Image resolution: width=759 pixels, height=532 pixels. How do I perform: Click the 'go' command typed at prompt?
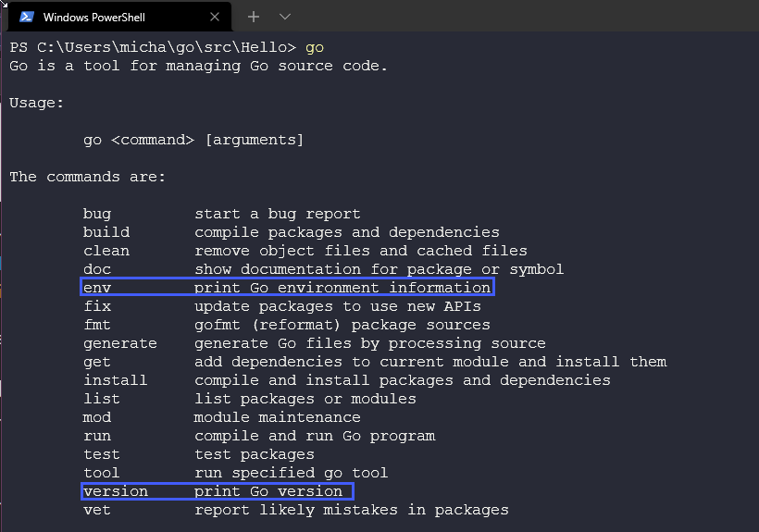point(315,47)
